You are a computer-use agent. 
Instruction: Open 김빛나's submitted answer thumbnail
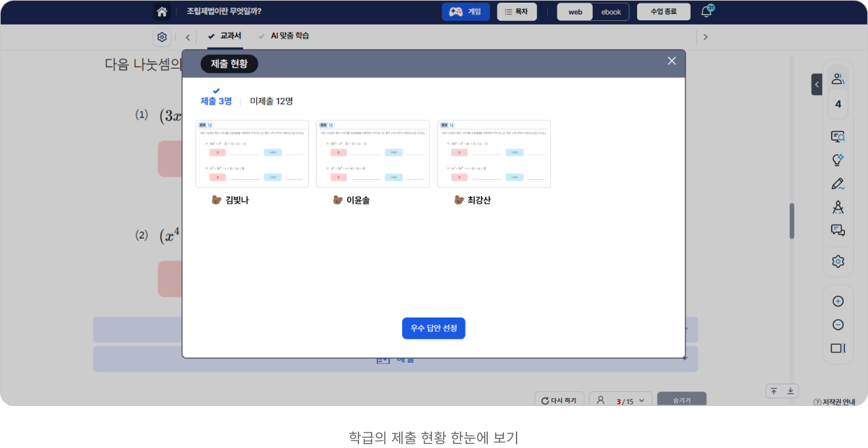(252, 154)
